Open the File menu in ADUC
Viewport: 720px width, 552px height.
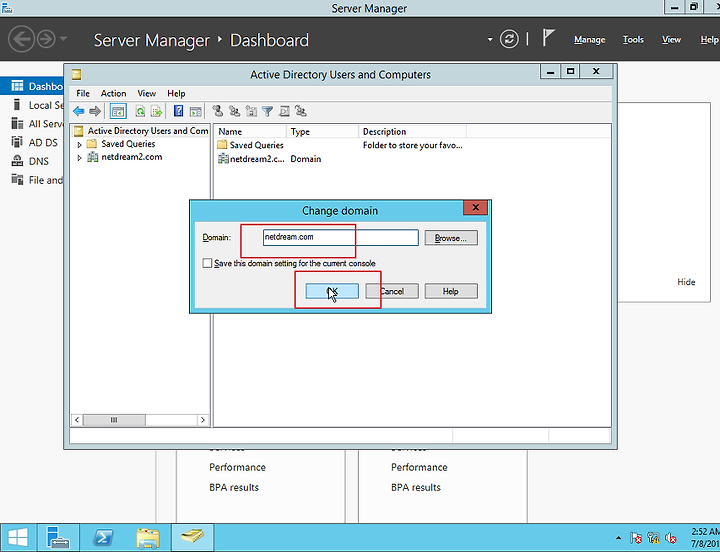click(x=83, y=93)
